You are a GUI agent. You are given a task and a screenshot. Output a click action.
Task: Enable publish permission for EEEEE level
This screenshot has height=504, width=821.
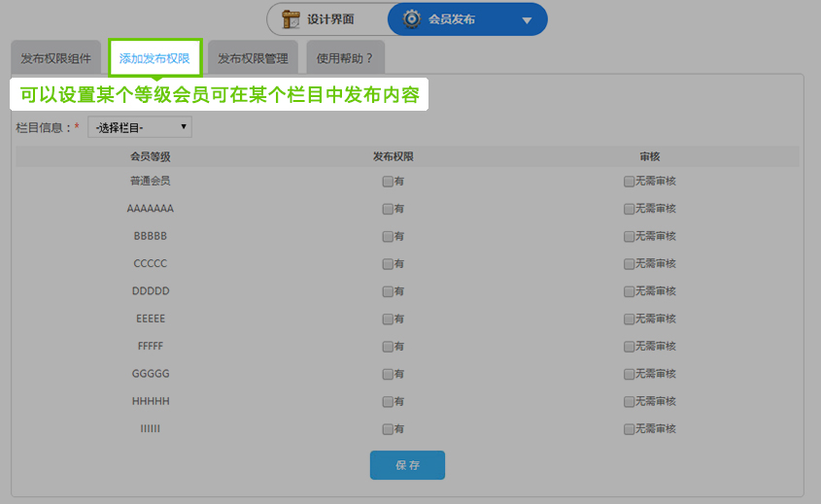[388, 319]
